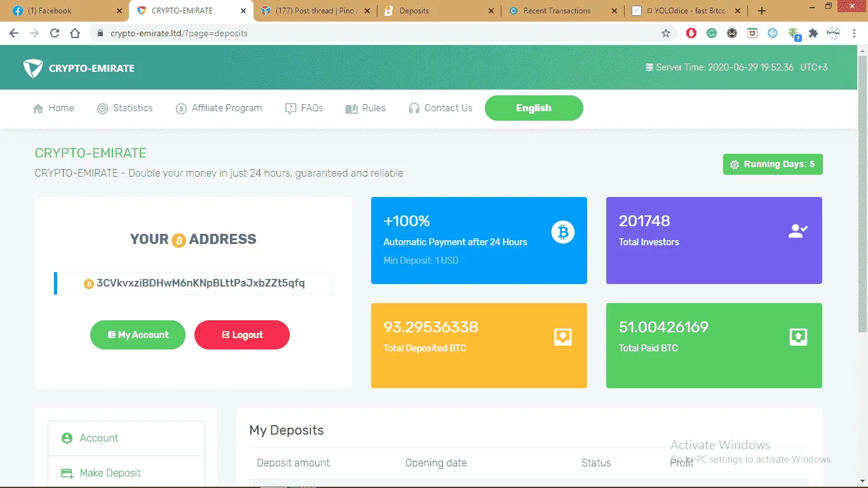Reload the current page
This screenshot has height=488, width=868.
[55, 33]
